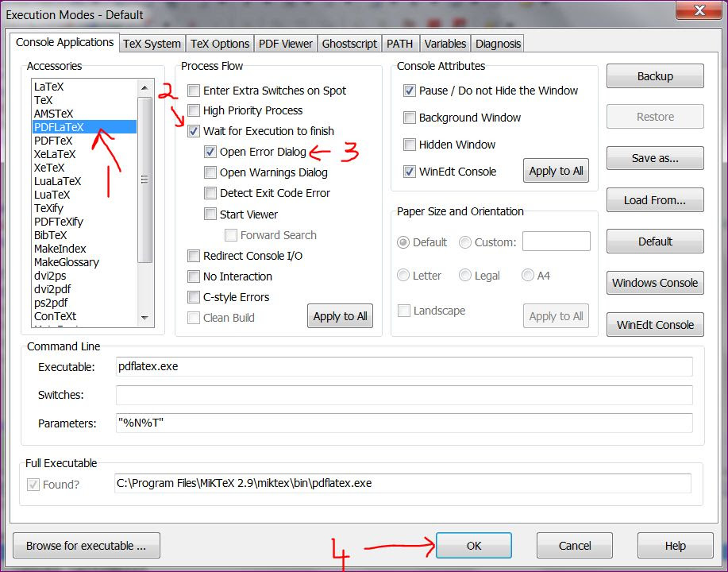Viewport: 728px width, 572px height.
Task: Select LuaTeX in the Accessories list
Action: pyautogui.click(x=84, y=195)
